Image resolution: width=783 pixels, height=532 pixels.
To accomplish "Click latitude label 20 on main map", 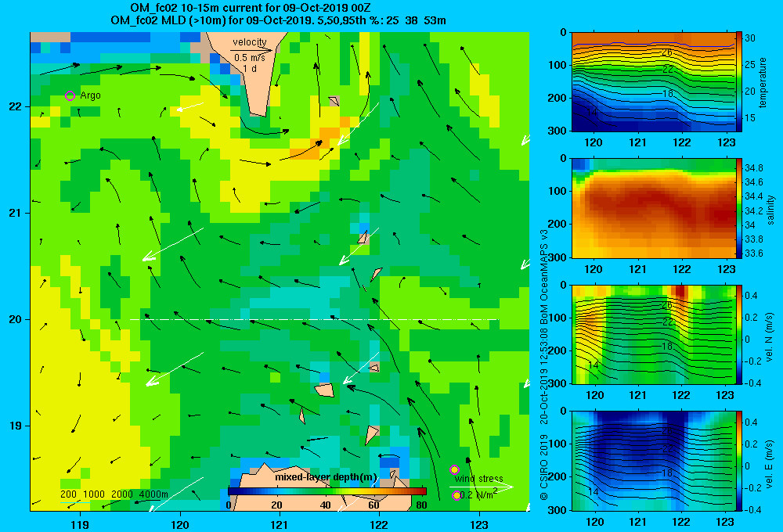I will pyautogui.click(x=15, y=319).
